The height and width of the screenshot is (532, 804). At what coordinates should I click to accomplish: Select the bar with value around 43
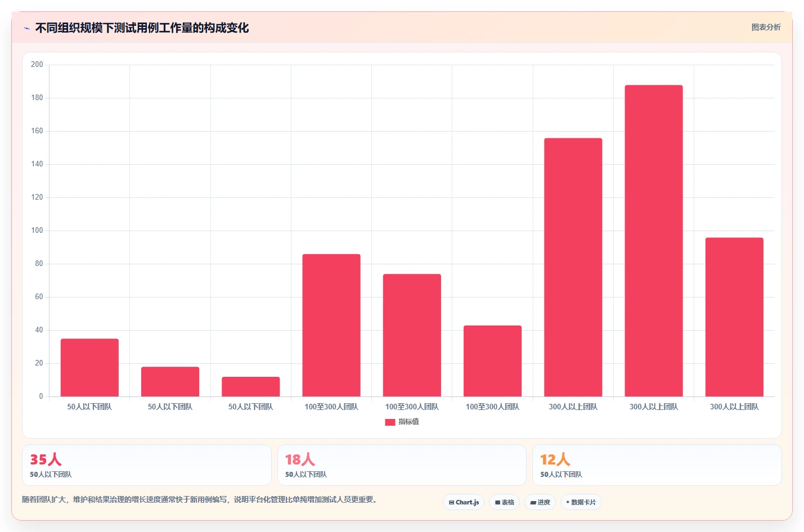coord(493,361)
